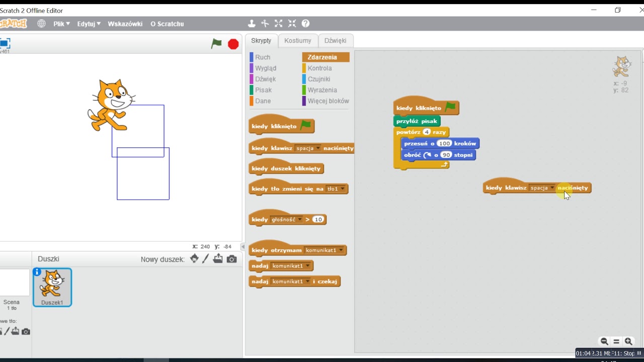Open block help question mark tool

tap(305, 24)
